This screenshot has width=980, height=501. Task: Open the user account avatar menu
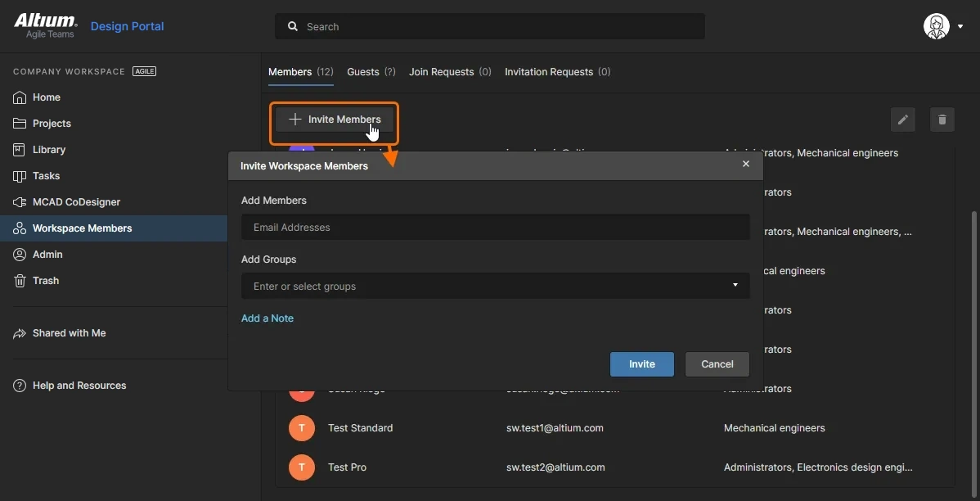point(936,25)
